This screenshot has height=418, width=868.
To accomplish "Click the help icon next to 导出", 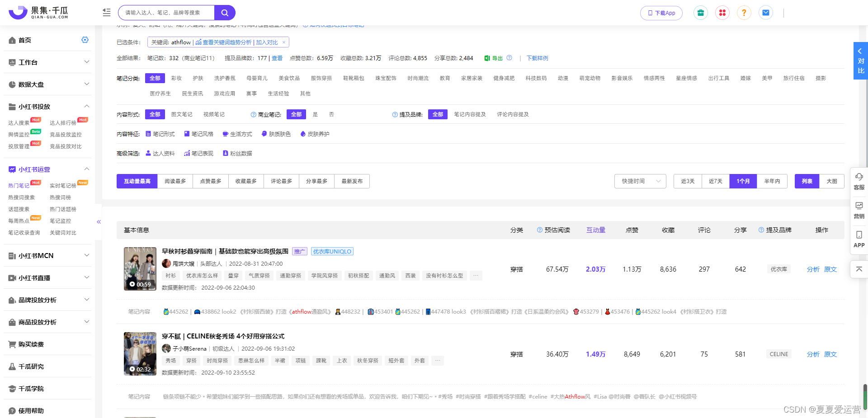I will click(x=509, y=58).
